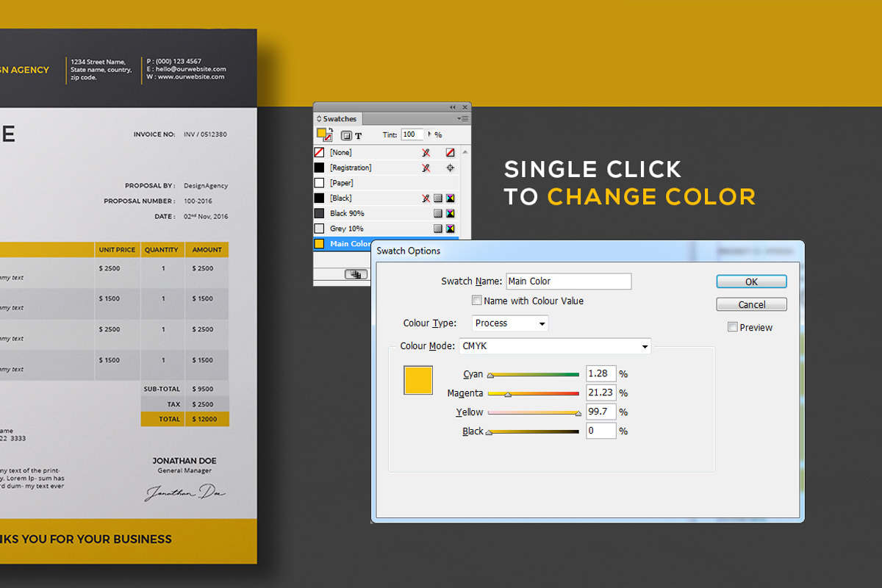This screenshot has height=588, width=882.
Task: Click the Magenta percentage field
Action: (601, 392)
